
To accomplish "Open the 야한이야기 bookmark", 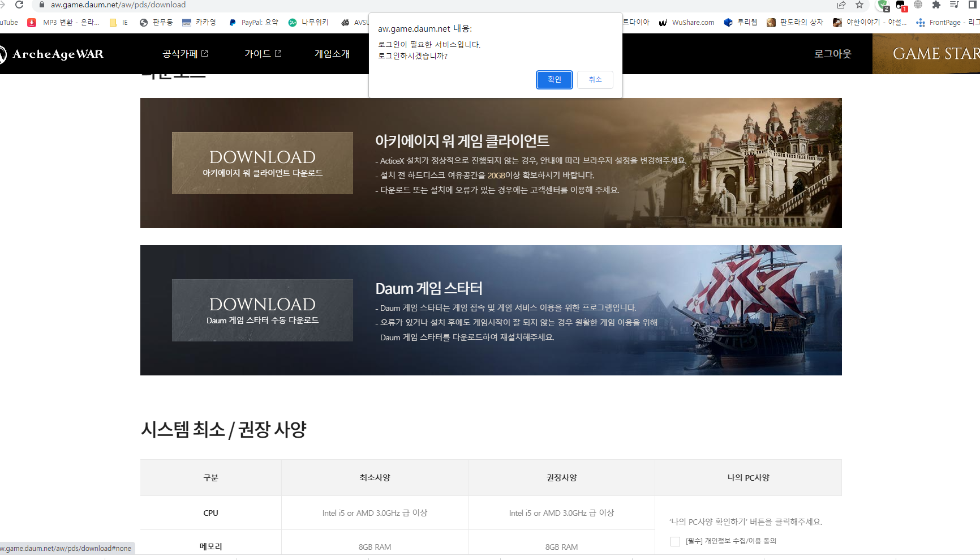I will coord(870,23).
